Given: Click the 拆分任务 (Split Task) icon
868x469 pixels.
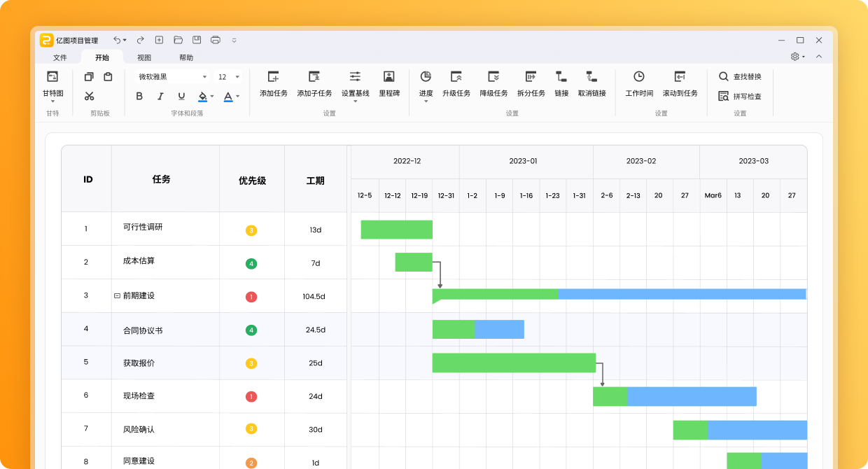Looking at the screenshot, I should pyautogui.click(x=531, y=79).
